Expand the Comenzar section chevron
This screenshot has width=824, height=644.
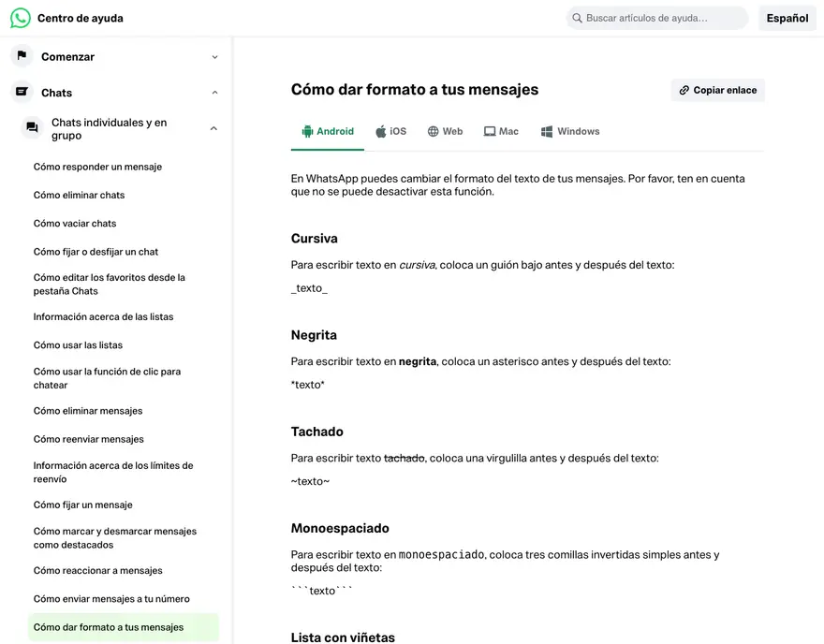coord(215,57)
